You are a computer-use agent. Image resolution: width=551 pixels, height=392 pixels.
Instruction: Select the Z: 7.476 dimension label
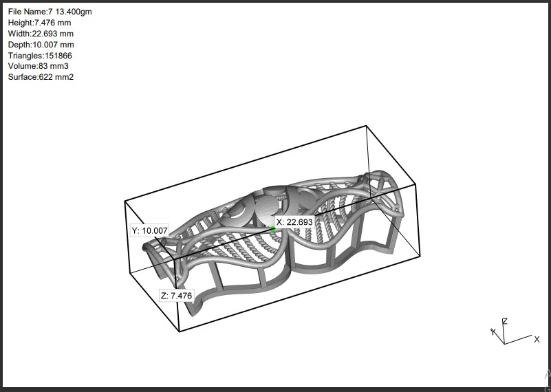click(177, 296)
